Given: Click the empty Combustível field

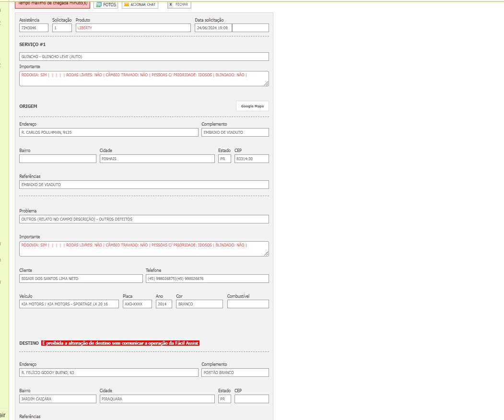Looking at the screenshot, I should tap(248, 304).
